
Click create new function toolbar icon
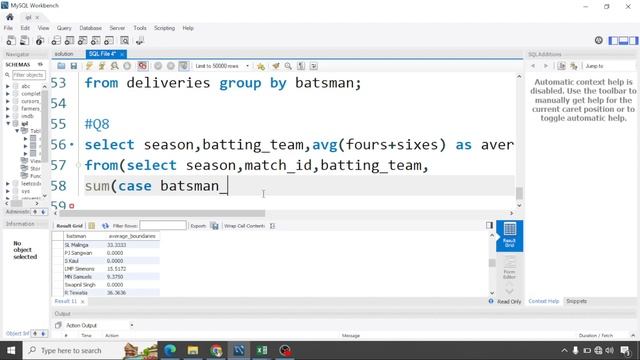pyautogui.click(x=109, y=40)
